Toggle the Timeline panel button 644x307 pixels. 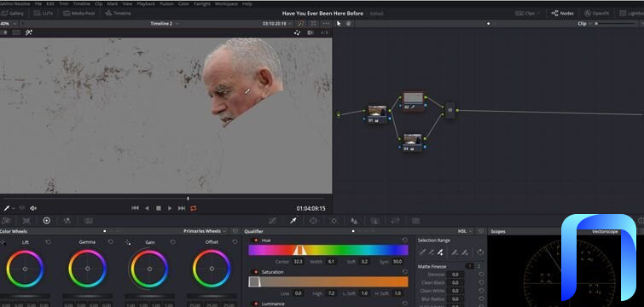coord(118,13)
